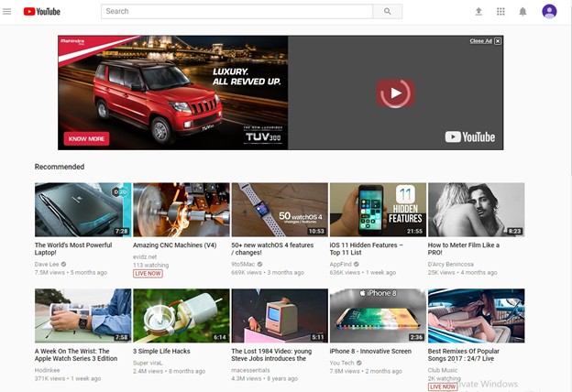The image size is (572, 392).
Task: Open the hamburger guide menu
Action: click(x=7, y=11)
